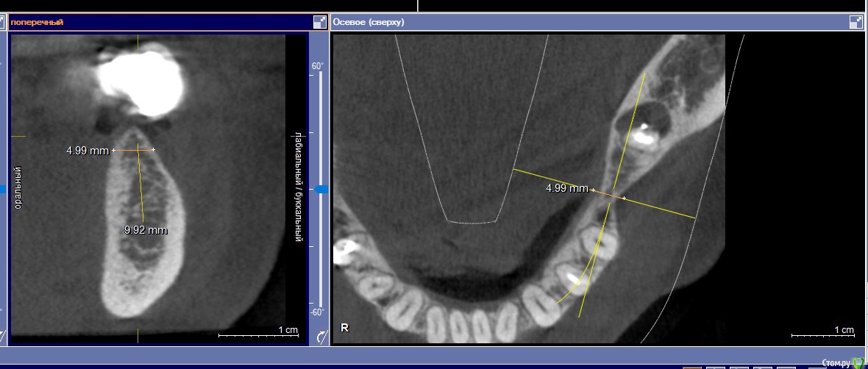Click the R orientation marker in axial view
This screenshot has height=369, width=868.
coord(344,328)
